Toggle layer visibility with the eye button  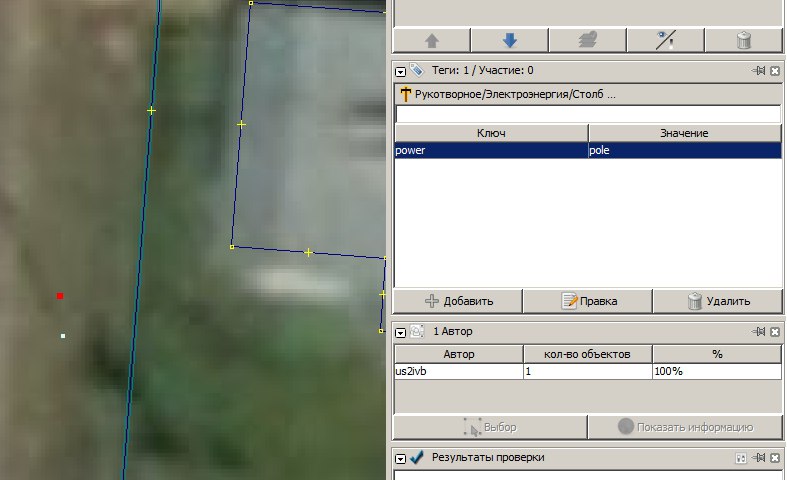click(x=666, y=40)
